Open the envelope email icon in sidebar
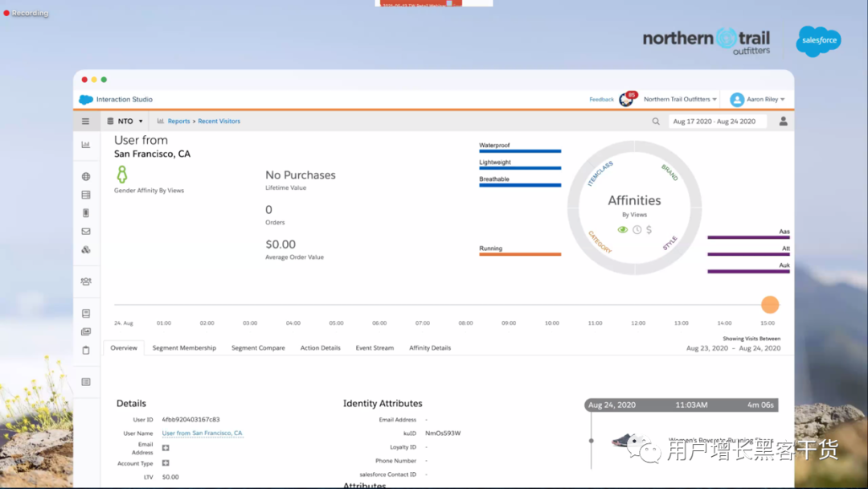Image resolution: width=868 pixels, height=489 pixels. 86,232
